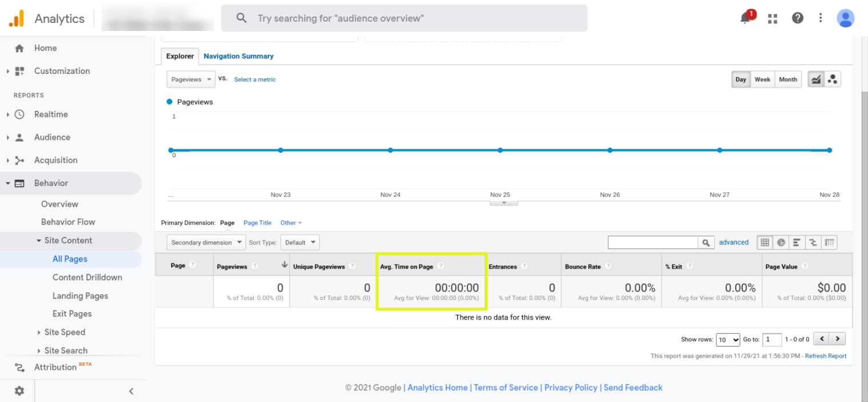Viewport: 868px width, 402px height.
Task: Switch the graph to Week interval
Action: pos(762,80)
